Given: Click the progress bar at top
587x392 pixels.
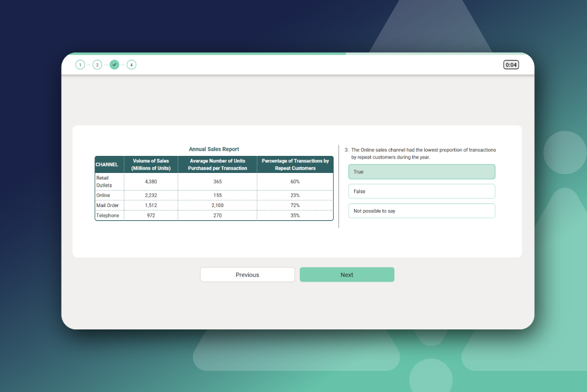Looking at the screenshot, I should [298, 54].
